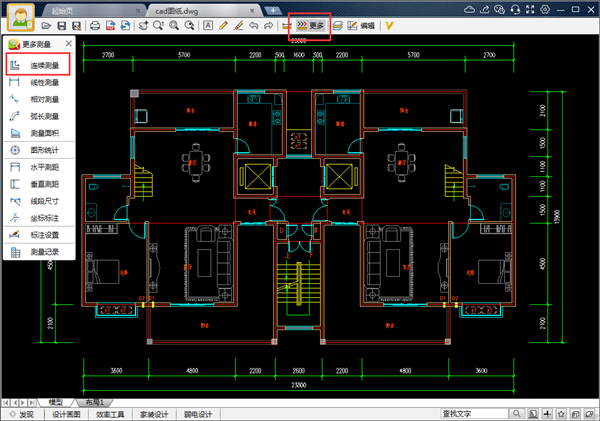Open 测量记录 measurement records
The image size is (600, 421).
click(42, 252)
